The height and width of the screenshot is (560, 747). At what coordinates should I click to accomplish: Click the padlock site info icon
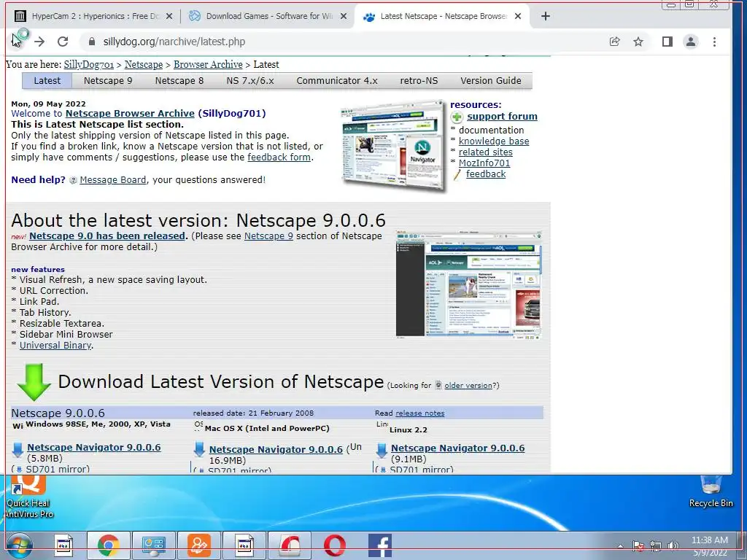pyautogui.click(x=92, y=42)
